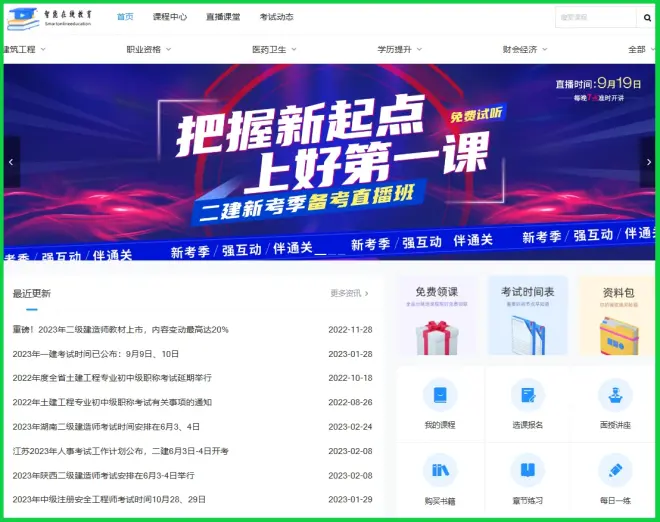Screen dimensions: 660x522
Task: Click the search magnifier icon
Action: coord(646,17)
